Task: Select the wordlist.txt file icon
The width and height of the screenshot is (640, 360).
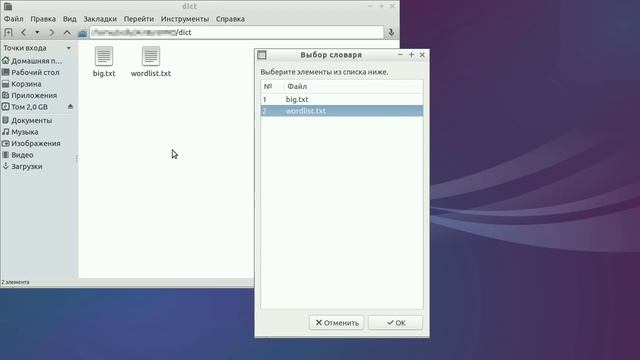Action: click(151, 56)
